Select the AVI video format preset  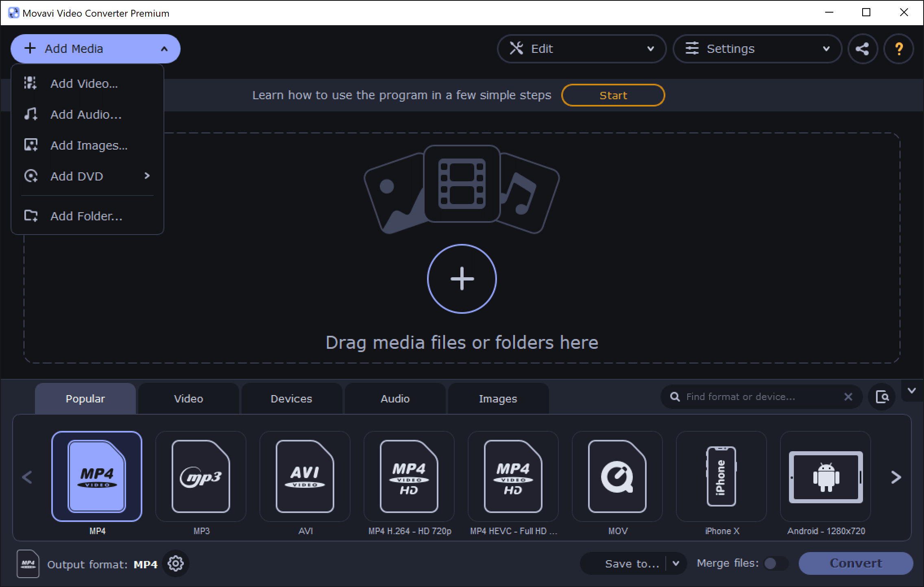[305, 476]
